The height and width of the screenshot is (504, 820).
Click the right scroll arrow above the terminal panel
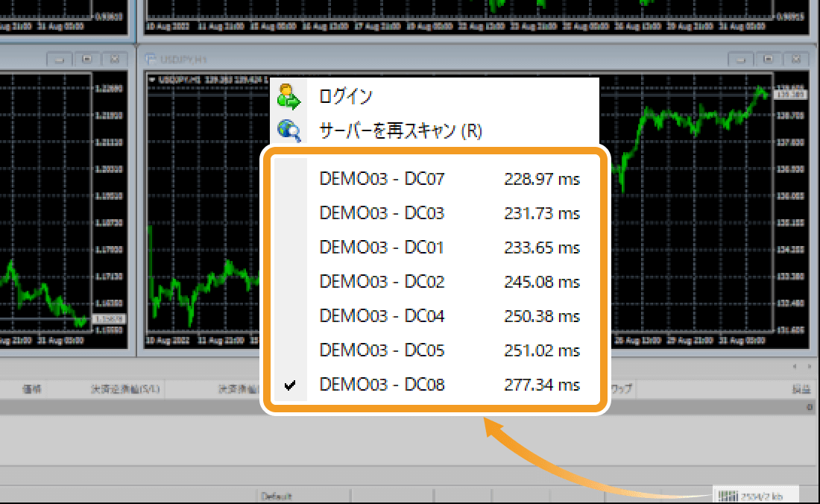809,366
